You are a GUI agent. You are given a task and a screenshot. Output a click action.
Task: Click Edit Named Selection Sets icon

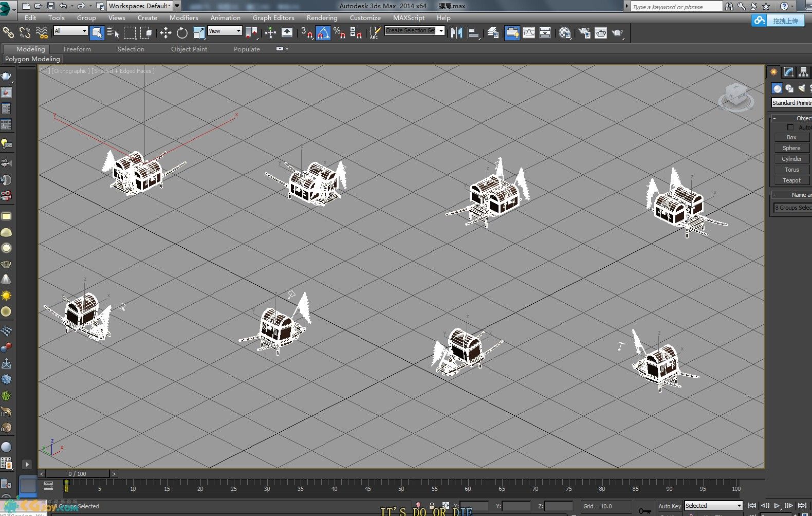pyautogui.click(x=375, y=33)
